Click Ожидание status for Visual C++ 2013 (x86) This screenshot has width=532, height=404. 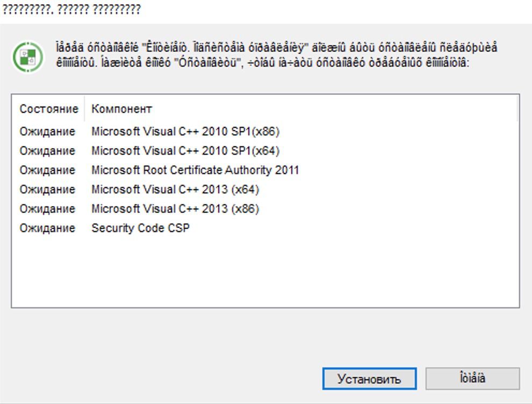[47, 209]
